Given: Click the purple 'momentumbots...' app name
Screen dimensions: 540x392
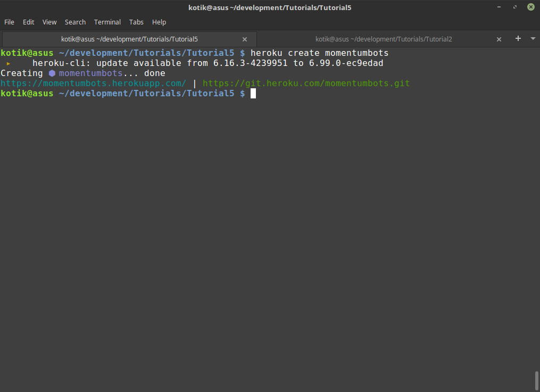Looking at the screenshot, I should [x=98, y=73].
